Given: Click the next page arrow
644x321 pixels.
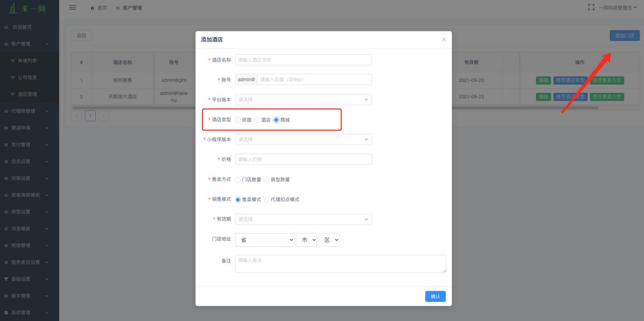Looking at the screenshot, I should [x=104, y=115].
